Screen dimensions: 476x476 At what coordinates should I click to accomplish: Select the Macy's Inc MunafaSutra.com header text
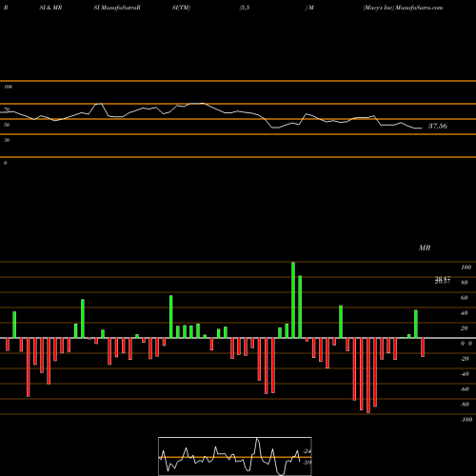click(403, 8)
